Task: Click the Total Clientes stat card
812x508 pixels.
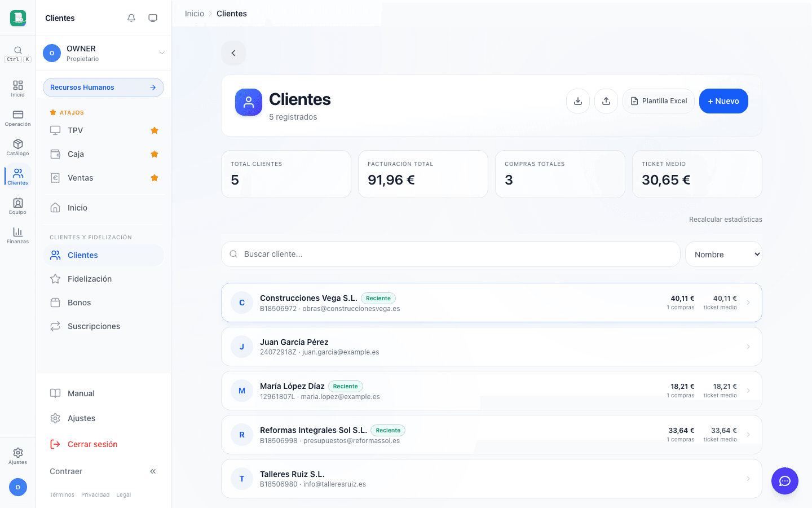Action: point(286,174)
